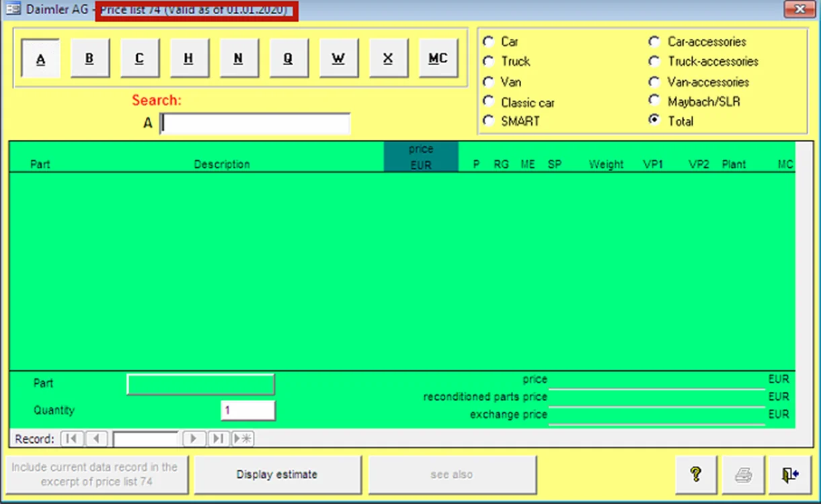Click the Part field below the list
The image size is (821, 504).
200,384
